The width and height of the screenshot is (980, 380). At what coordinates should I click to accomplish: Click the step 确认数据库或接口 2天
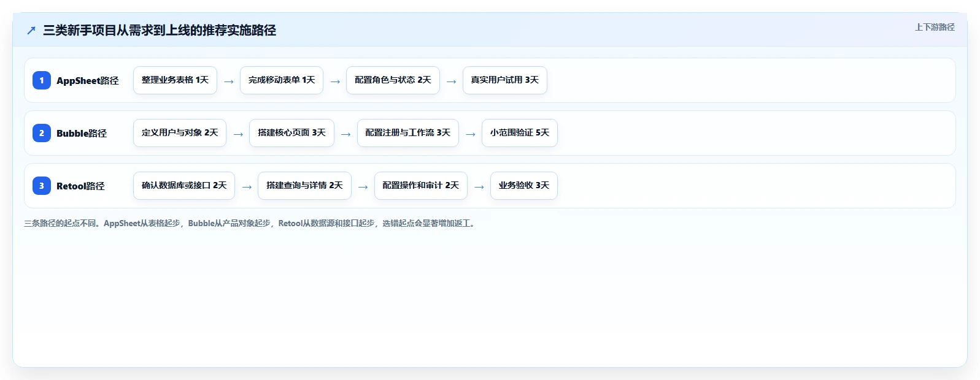(x=184, y=186)
